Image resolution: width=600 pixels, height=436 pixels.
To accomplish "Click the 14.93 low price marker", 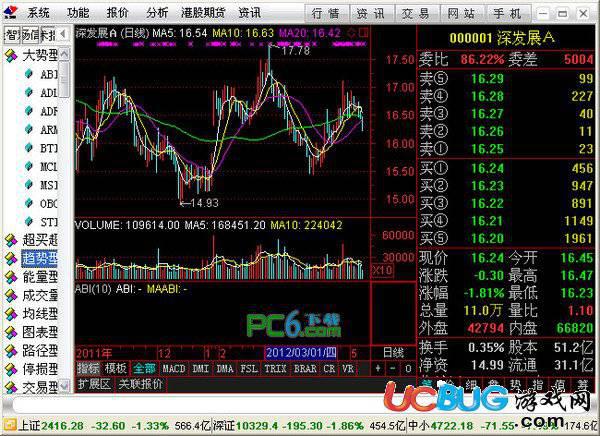I will tap(204, 203).
